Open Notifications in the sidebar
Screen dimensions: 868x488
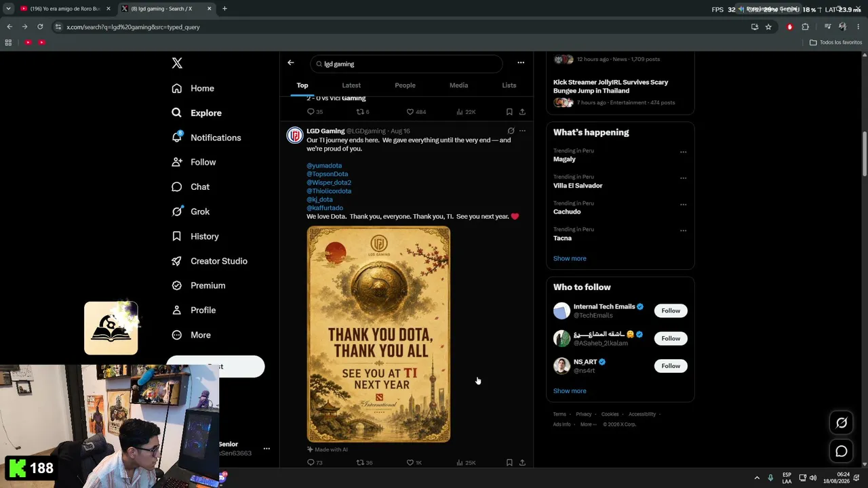coord(205,138)
